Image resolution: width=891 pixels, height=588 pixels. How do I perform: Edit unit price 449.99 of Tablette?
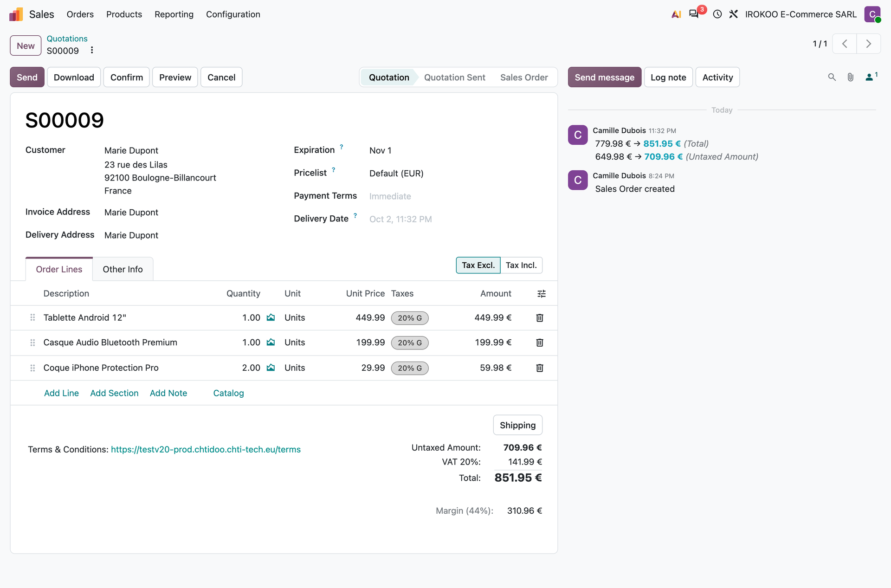tap(370, 318)
